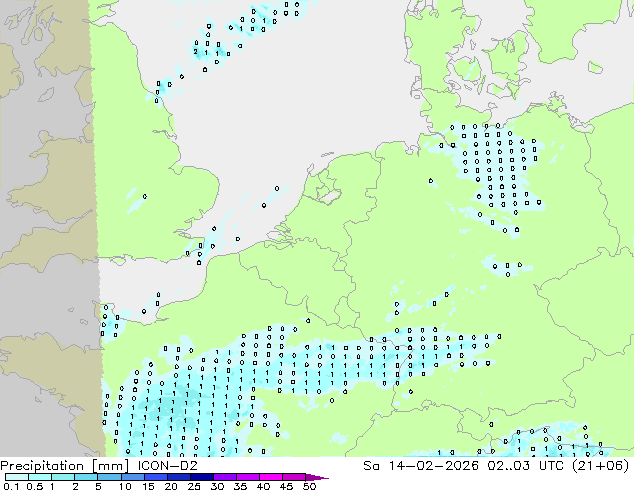The width and height of the screenshot is (634, 490).
Task: Click the 0.5–1 mm legend color swatch
Action: [40, 477]
